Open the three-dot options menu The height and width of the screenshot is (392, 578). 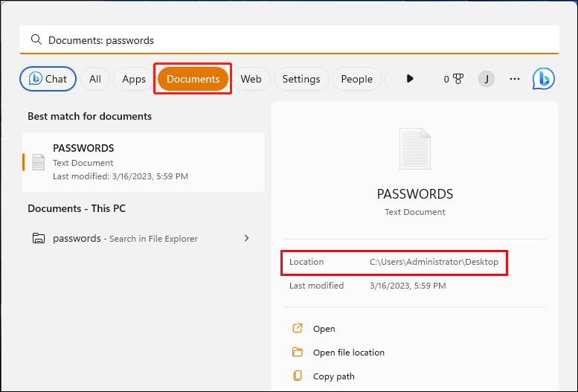pos(515,79)
